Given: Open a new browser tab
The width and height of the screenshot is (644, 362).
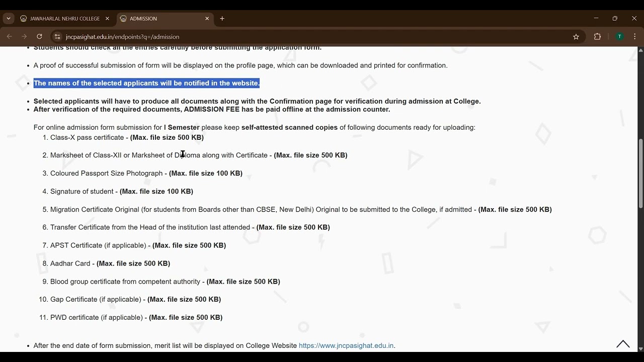Looking at the screenshot, I should pyautogui.click(x=222, y=19).
